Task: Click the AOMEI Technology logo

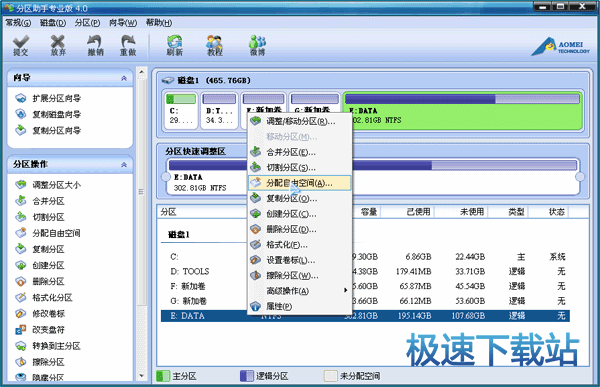Action: coord(561,47)
